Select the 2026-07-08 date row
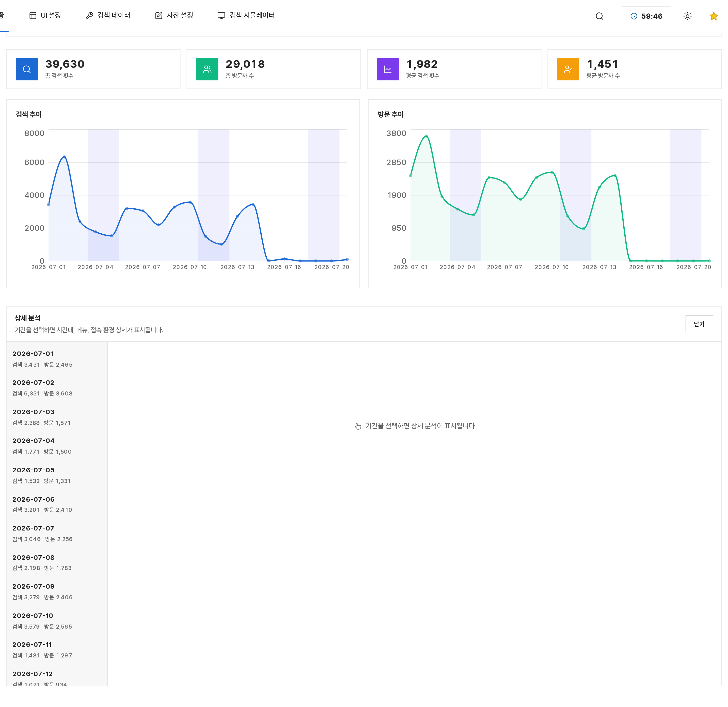This screenshot has height=707, width=728. pyautogui.click(x=57, y=562)
